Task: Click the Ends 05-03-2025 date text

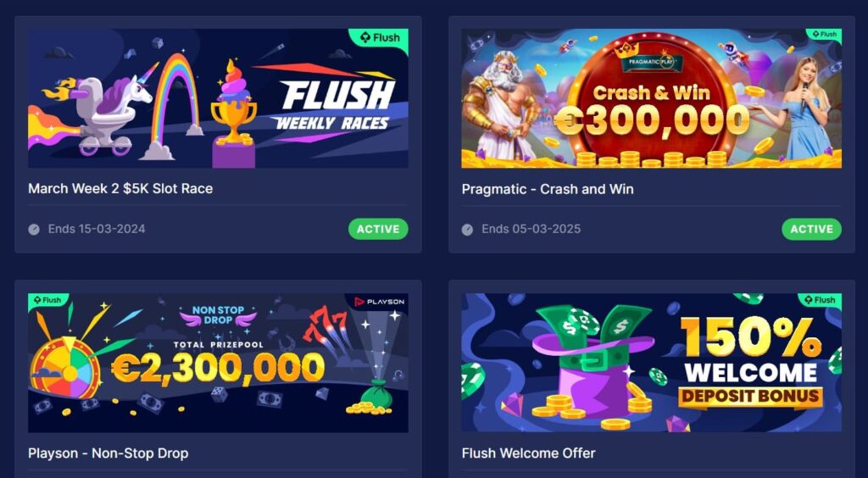Action: [531, 229]
